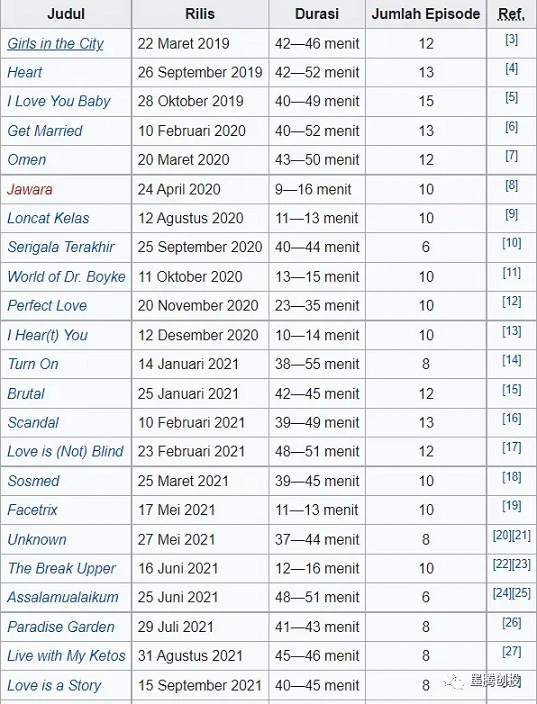Click the Judul column header
537x704 pixels.
point(66,14)
